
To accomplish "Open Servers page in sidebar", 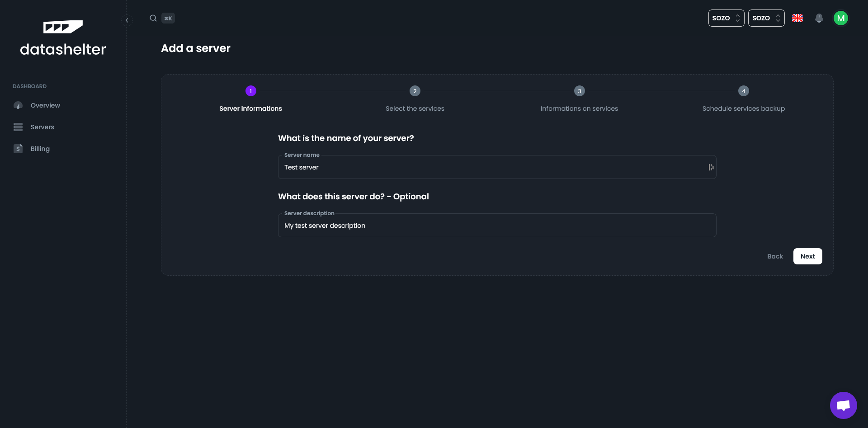I will [x=42, y=127].
